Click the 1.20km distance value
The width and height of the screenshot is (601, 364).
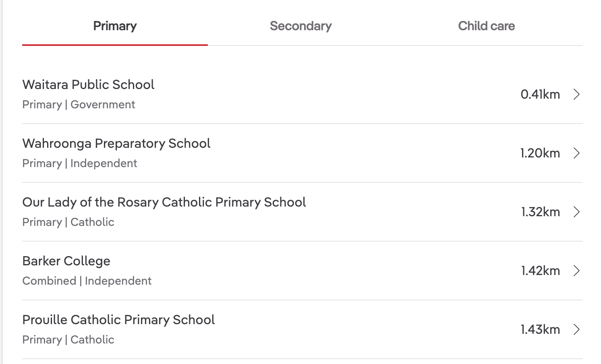tap(540, 153)
